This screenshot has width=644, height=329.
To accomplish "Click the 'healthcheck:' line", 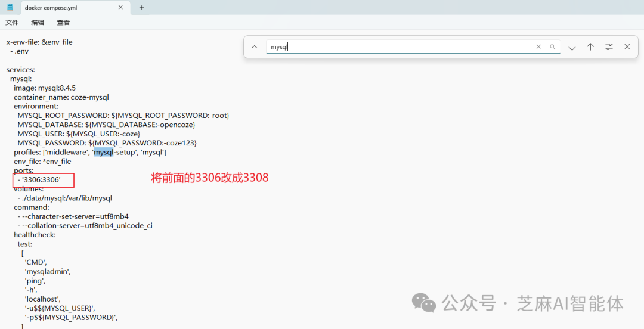I will (x=35, y=235).
